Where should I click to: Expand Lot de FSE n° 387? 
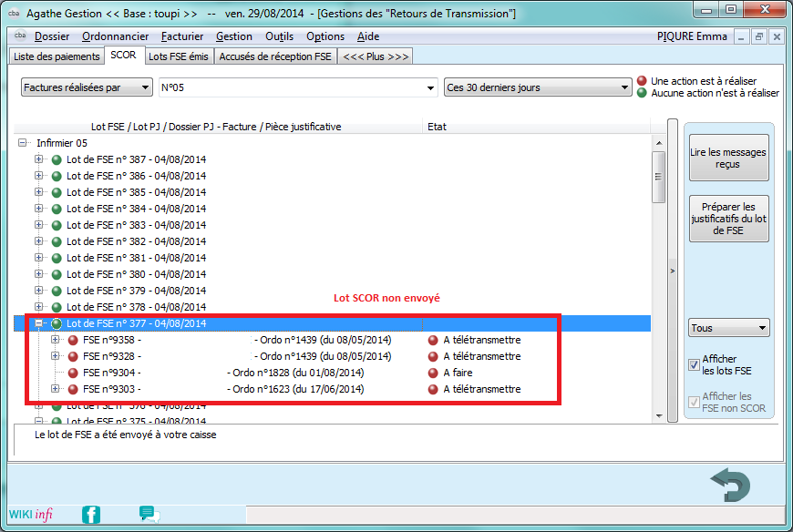38,159
